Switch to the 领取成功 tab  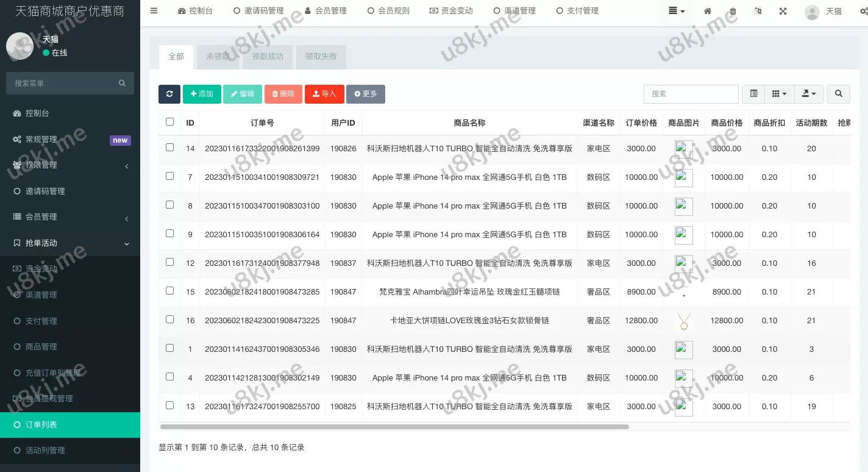click(x=268, y=57)
